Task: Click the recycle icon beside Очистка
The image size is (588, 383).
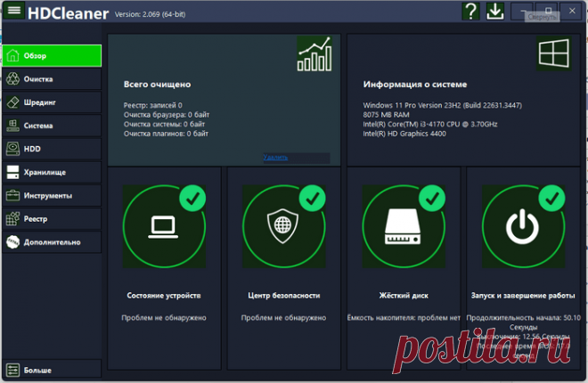Action: click(12, 79)
